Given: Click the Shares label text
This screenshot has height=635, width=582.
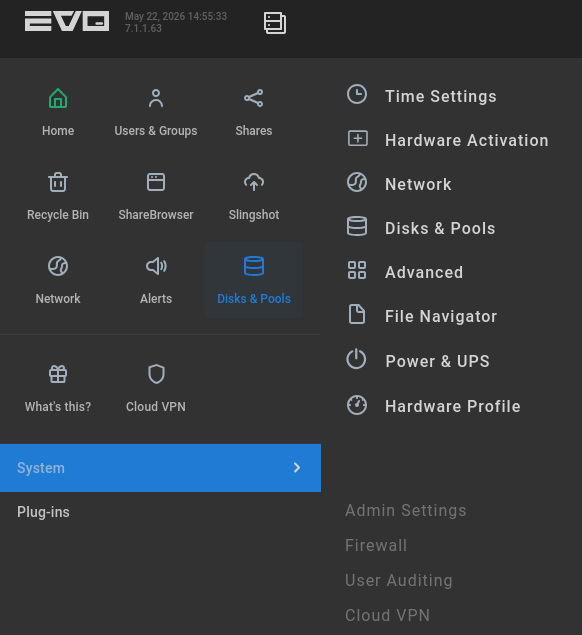Looking at the screenshot, I should [x=254, y=131].
